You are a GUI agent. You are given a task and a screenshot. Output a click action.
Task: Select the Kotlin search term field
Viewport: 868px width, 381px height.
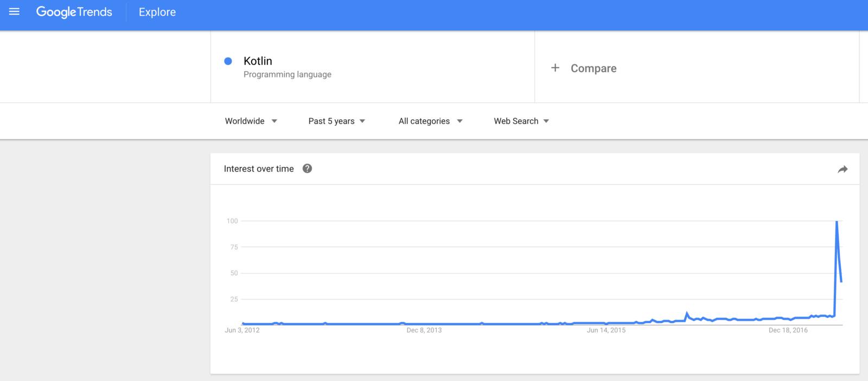coord(258,61)
